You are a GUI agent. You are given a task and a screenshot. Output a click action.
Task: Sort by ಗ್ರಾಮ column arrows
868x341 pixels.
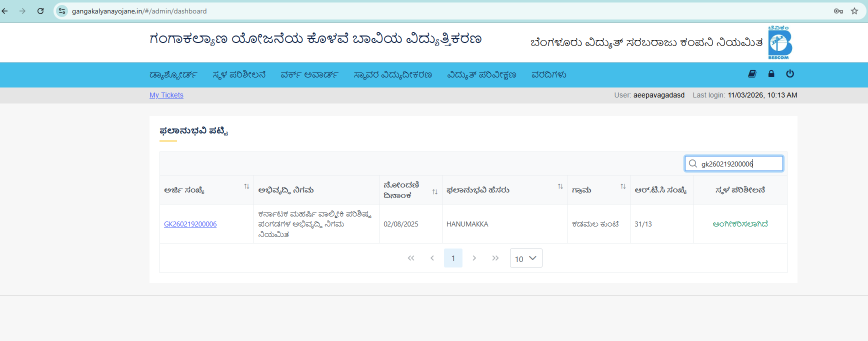623,186
